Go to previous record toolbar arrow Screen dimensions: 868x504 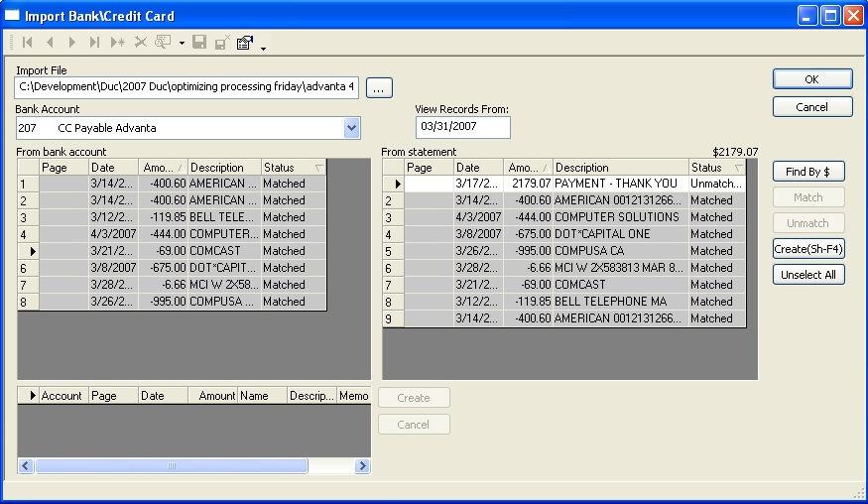(50, 42)
